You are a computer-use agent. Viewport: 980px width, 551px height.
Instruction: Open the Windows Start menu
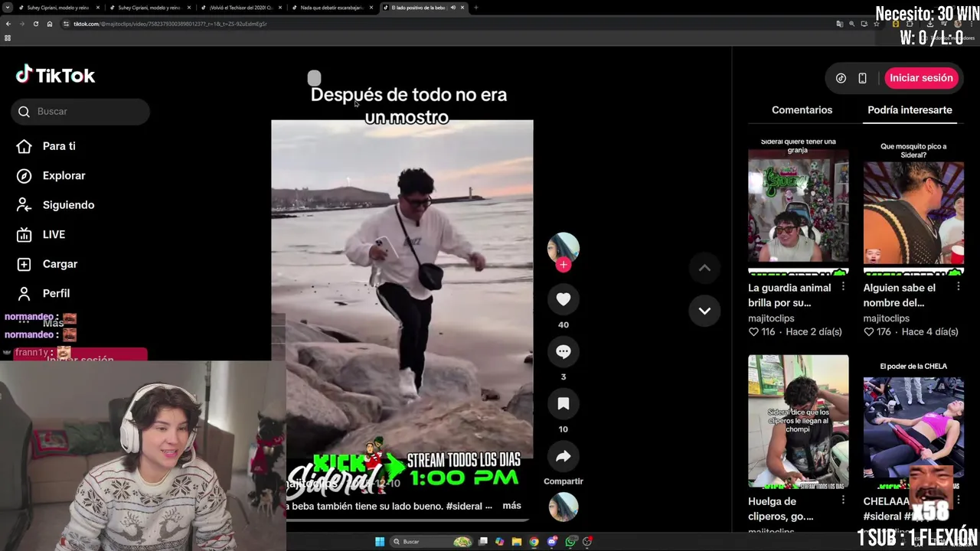380,542
